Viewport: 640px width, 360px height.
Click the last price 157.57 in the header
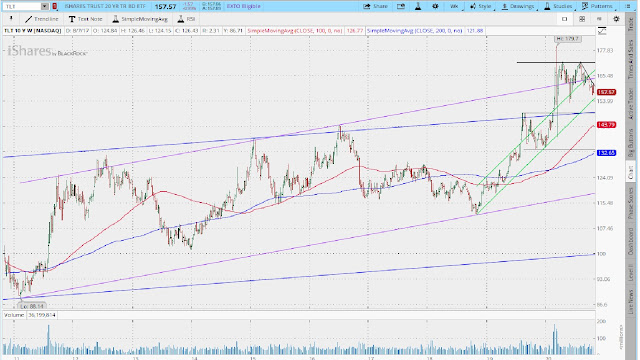[x=165, y=7]
